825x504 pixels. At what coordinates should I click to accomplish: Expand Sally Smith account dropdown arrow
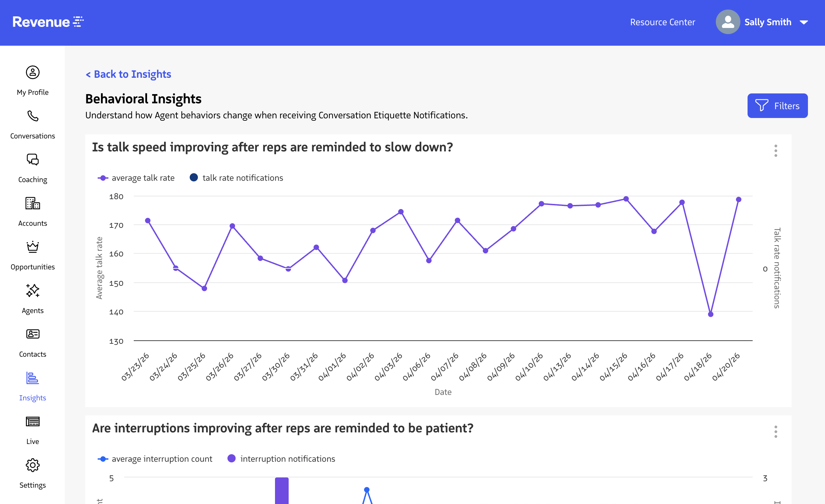click(804, 23)
